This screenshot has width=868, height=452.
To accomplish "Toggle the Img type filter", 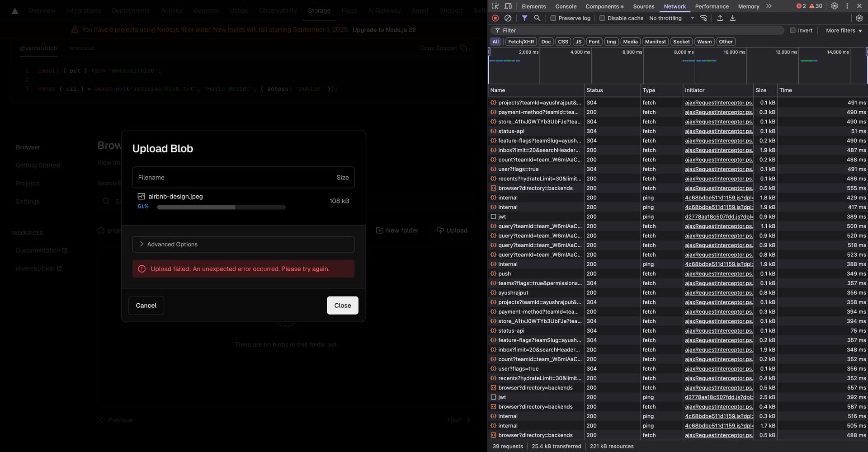I will [611, 42].
